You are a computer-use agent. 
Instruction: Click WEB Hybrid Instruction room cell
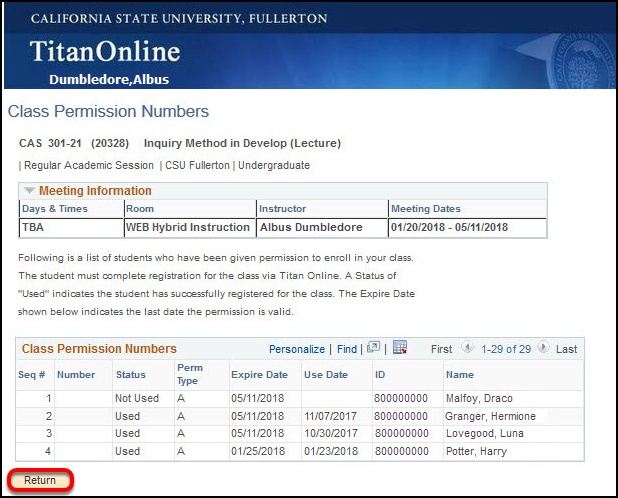click(188, 227)
